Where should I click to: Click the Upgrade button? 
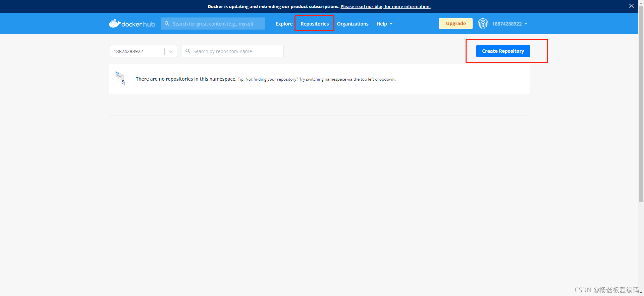456,24
